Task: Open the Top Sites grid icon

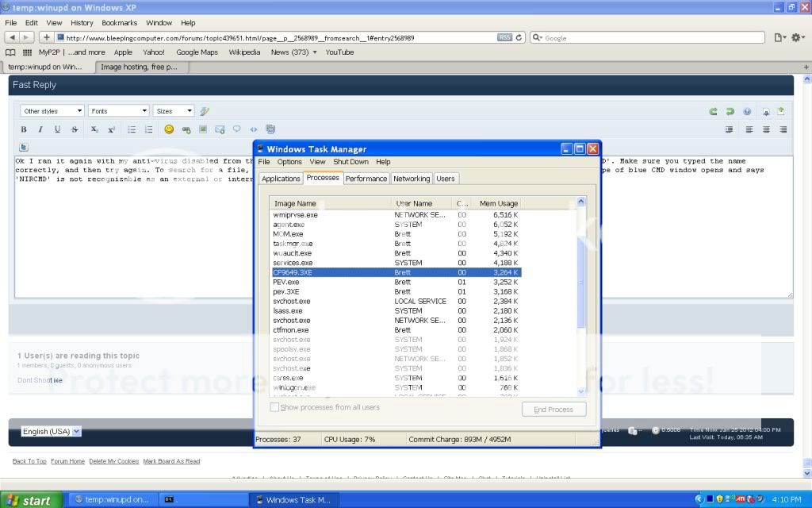Action: point(27,52)
